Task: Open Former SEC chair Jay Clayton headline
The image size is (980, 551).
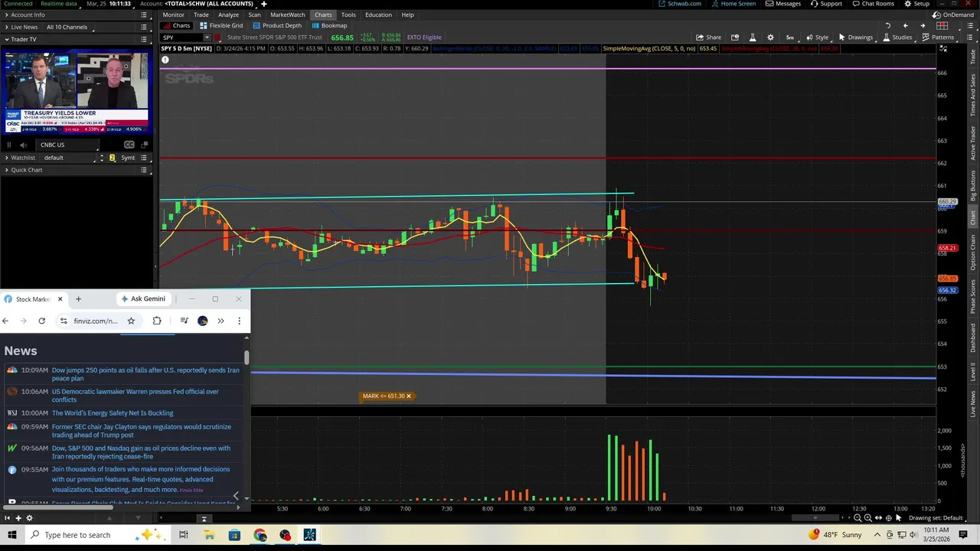Action: (x=142, y=431)
